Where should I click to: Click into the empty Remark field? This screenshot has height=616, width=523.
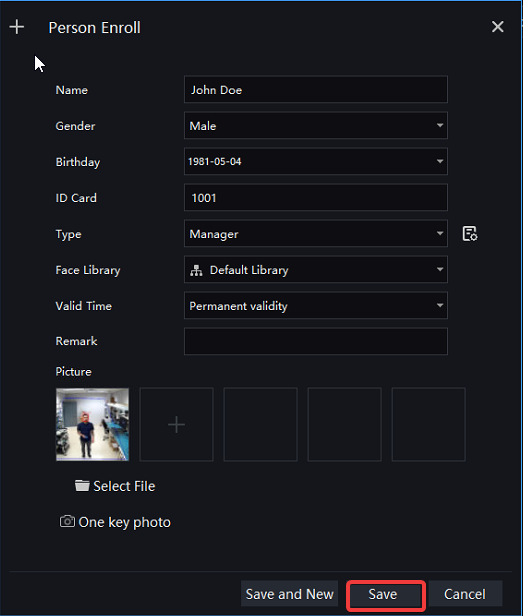click(316, 341)
